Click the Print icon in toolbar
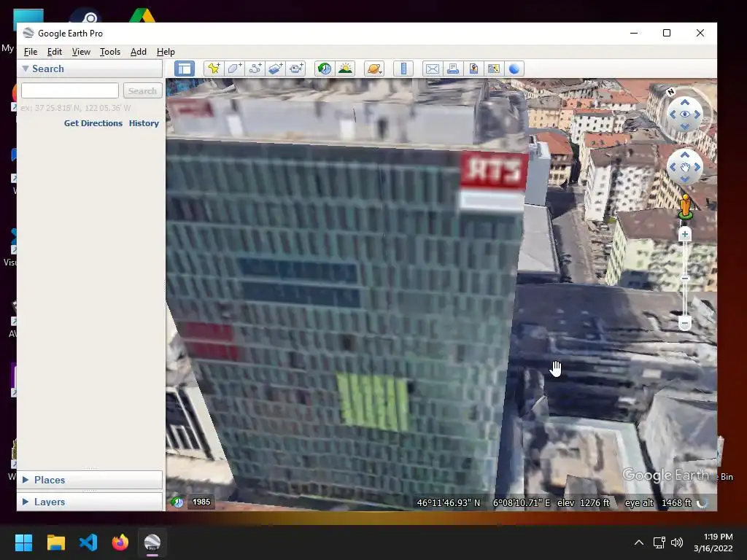This screenshot has height=560, width=747. (x=452, y=69)
